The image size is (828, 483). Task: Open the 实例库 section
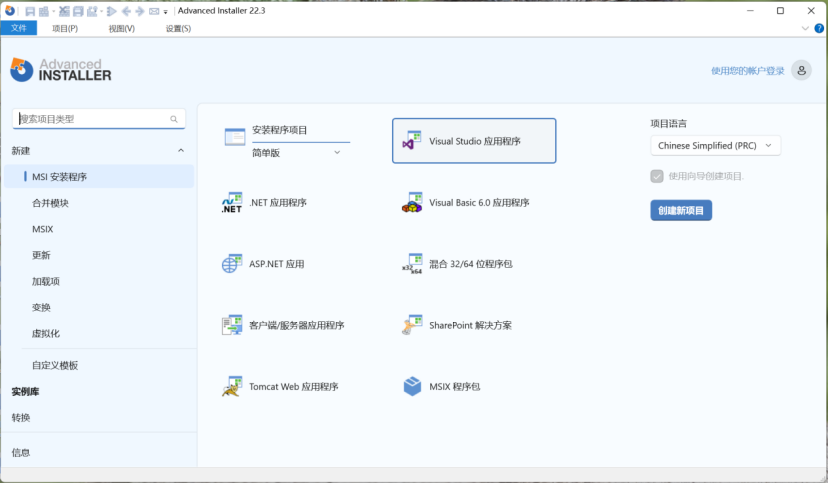(25, 392)
